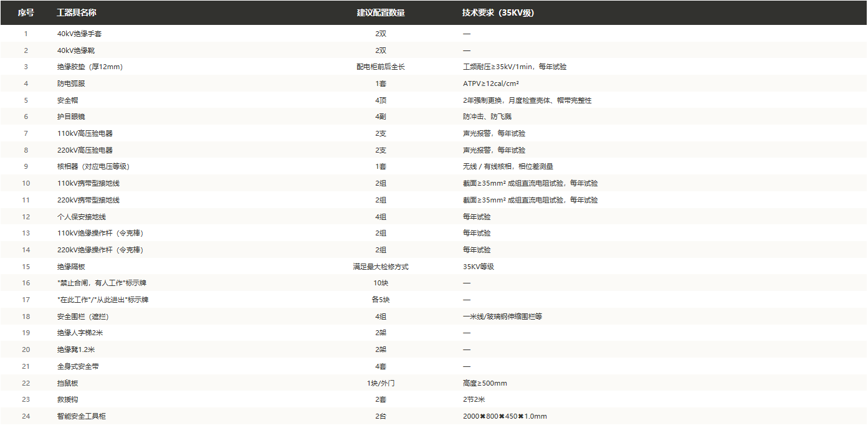
Task: Click the 技术要求（35KV级） column header
Action: click(x=498, y=12)
